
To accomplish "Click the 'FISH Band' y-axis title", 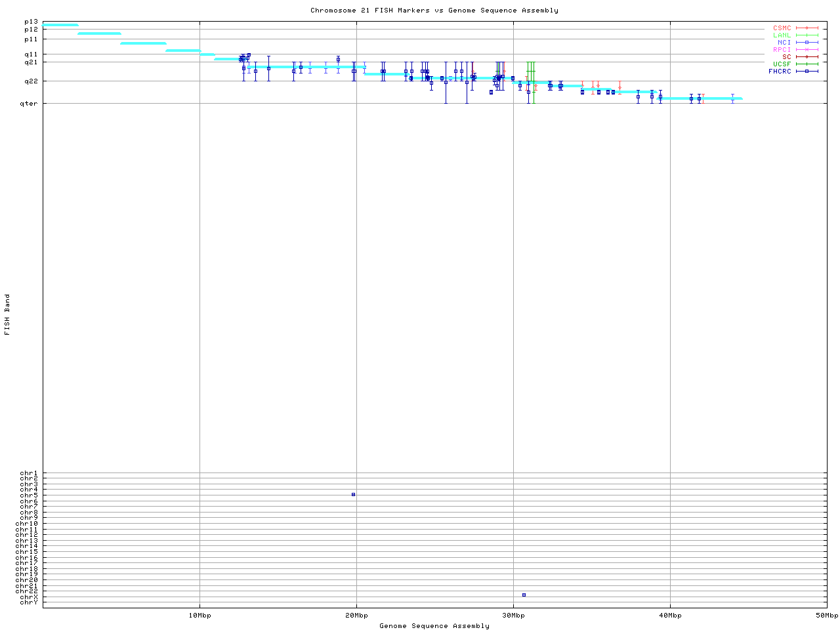I will click(x=8, y=314).
